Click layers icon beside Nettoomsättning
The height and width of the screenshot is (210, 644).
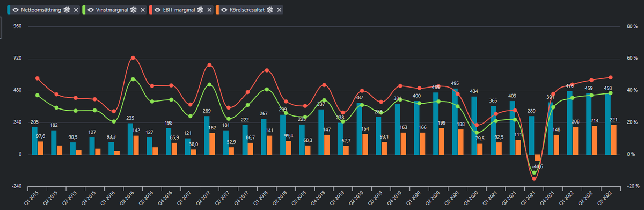67,10
